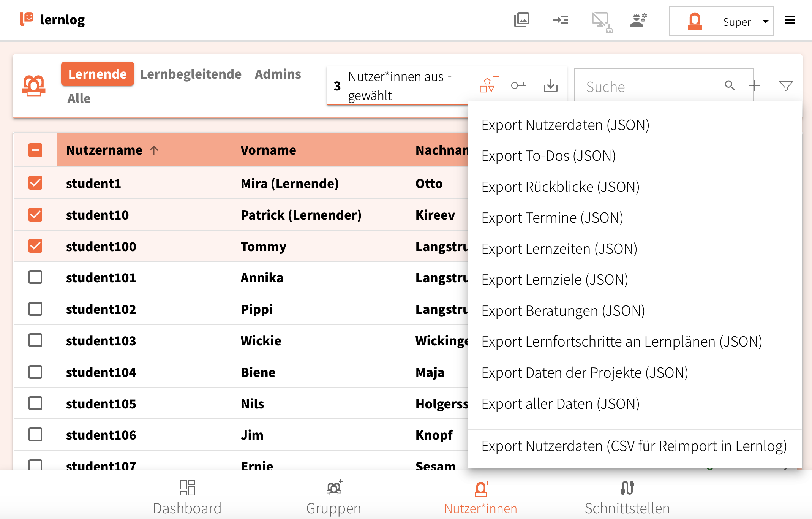Click the Knopf last name cell
This screenshot has height=519, width=812.
coord(434,435)
